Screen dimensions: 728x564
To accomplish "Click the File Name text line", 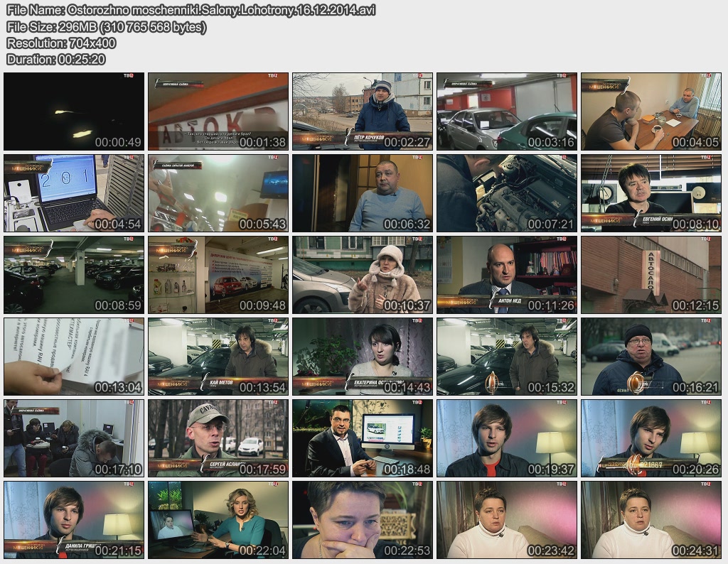I will 191,10.
